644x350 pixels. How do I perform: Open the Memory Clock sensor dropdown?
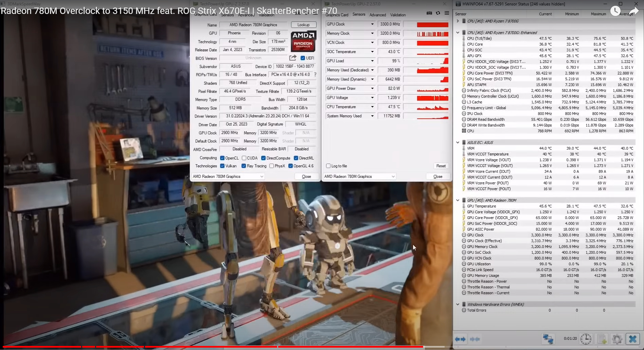pos(372,33)
